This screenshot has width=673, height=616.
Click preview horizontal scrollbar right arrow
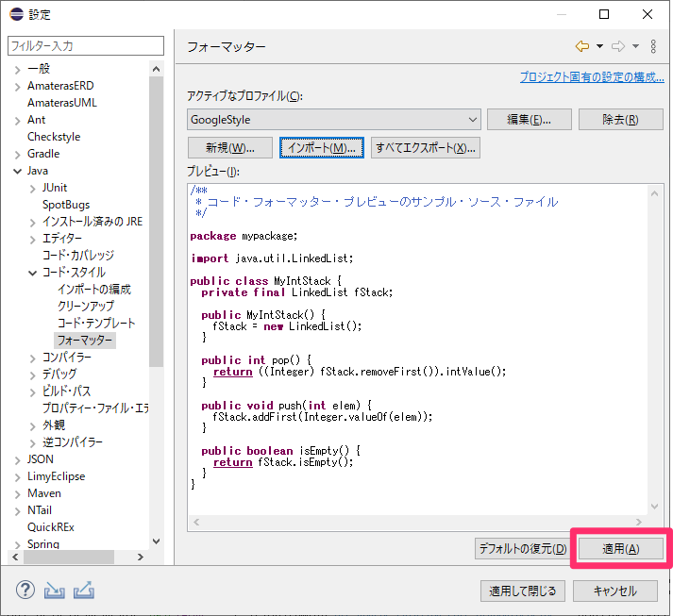tap(639, 522)
